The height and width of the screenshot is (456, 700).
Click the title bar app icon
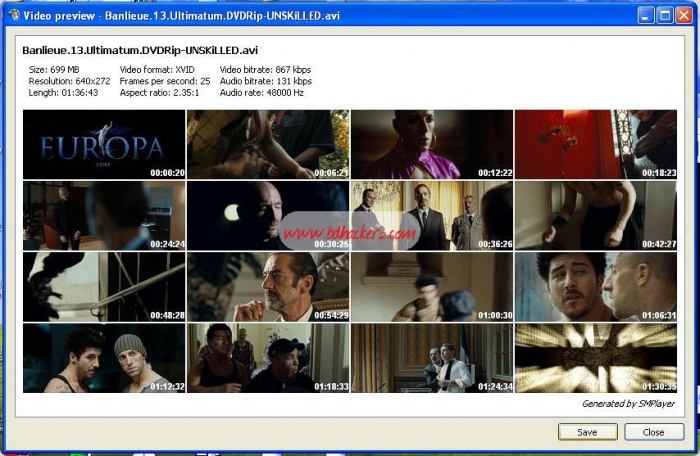(x=14, y=15)
